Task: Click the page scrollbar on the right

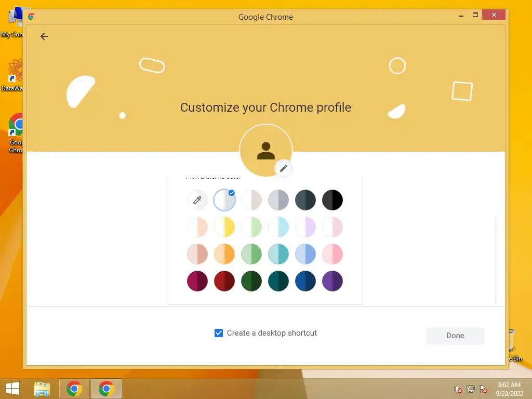Action: [x=495, y=260]
